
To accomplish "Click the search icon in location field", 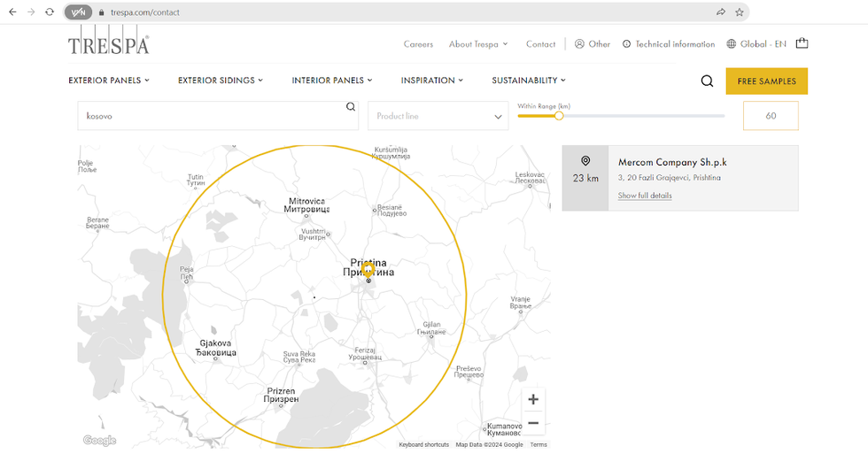I will pyautogui.click(x=351, y=107).
